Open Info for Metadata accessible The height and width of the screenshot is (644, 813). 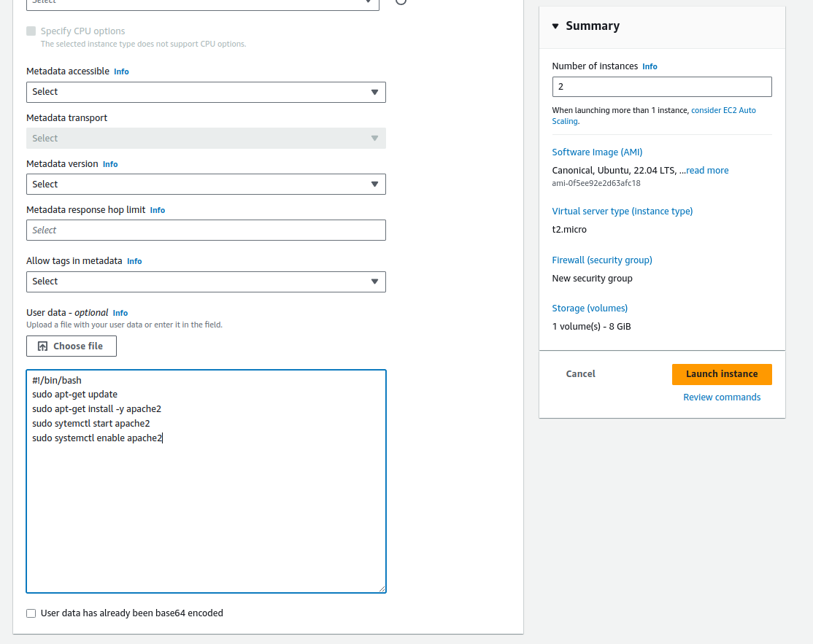(121, 71)
